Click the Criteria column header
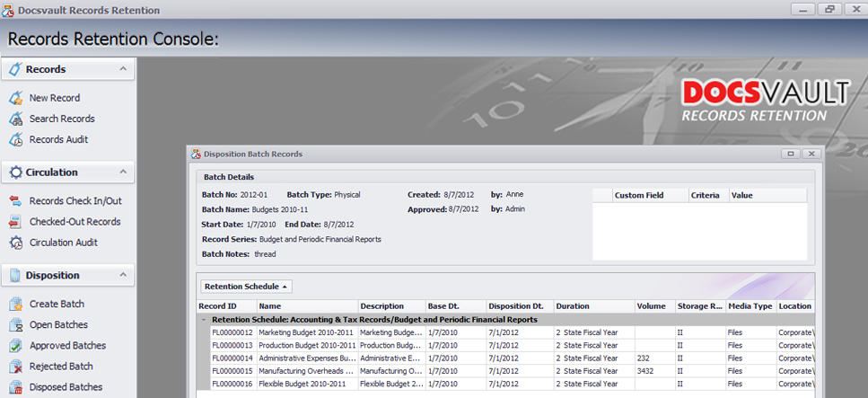Screen dimensions: 868x398 click(x=708, y=195)
